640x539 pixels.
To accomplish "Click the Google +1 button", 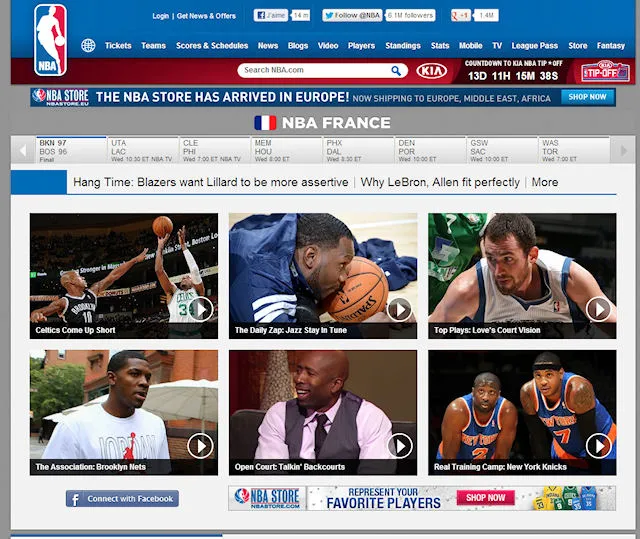I will 461,16.
